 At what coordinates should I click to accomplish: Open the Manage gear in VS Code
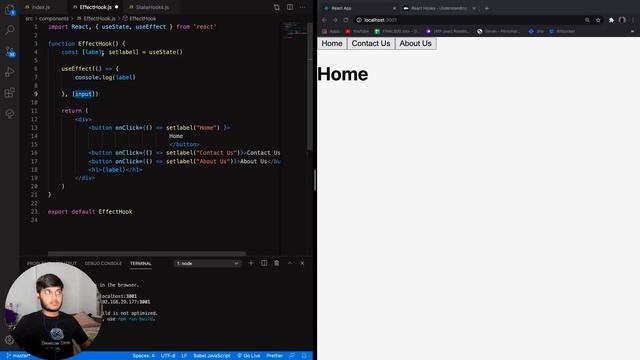[x=9, y=340]
